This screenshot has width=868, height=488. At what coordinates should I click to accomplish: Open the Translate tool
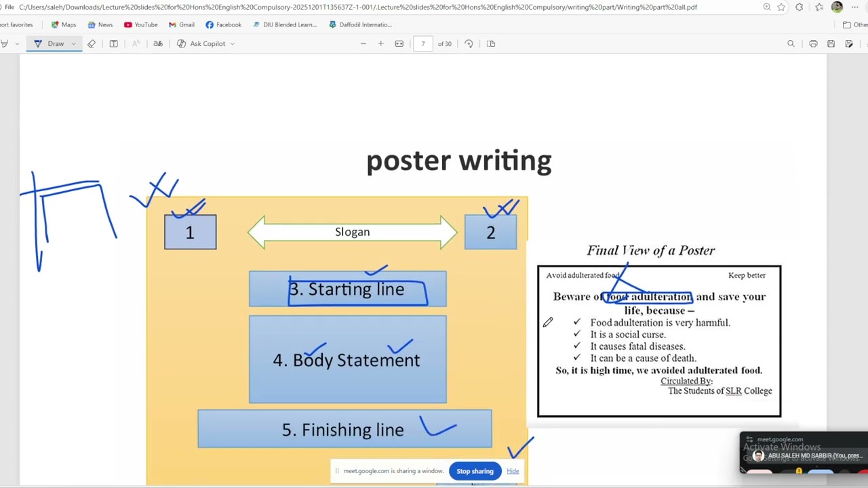point(158,43)
